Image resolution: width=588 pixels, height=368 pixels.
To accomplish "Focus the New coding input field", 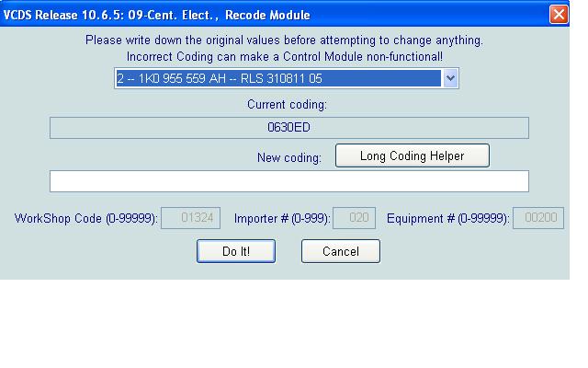I will pyautogui.click(x=289, y=181).
